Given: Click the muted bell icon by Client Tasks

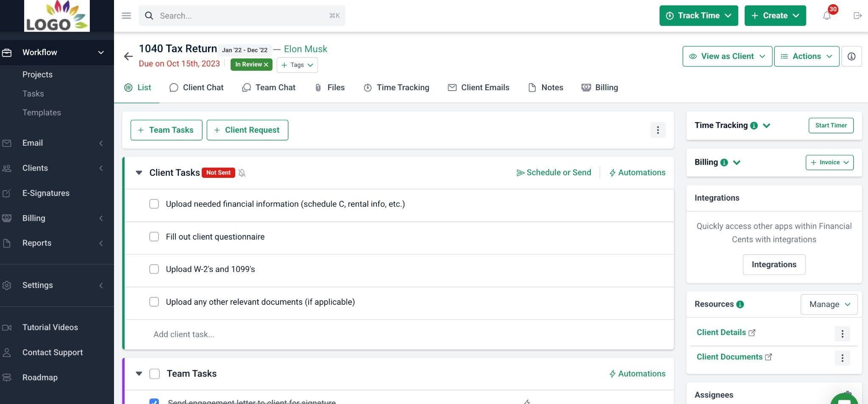Looking at the screenshot, I should [242, 173].
